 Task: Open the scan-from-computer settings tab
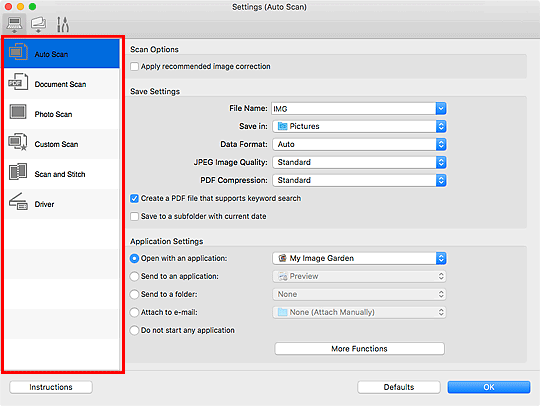[14, 24]
